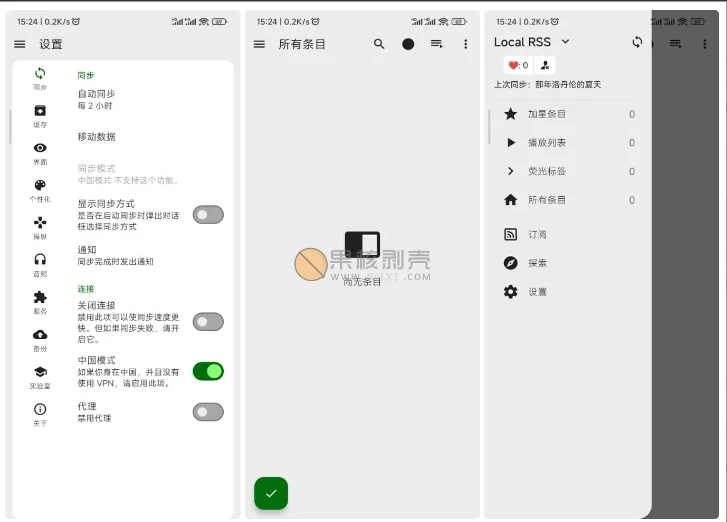727x522 pixels.
Task: Select the 个性化 palette tab
Action: pos(40,191)
